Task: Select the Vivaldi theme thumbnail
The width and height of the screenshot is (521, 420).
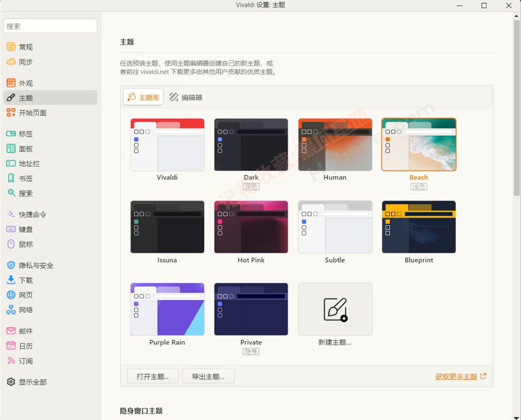Action: pyautogui.click(x=167, y=144)
